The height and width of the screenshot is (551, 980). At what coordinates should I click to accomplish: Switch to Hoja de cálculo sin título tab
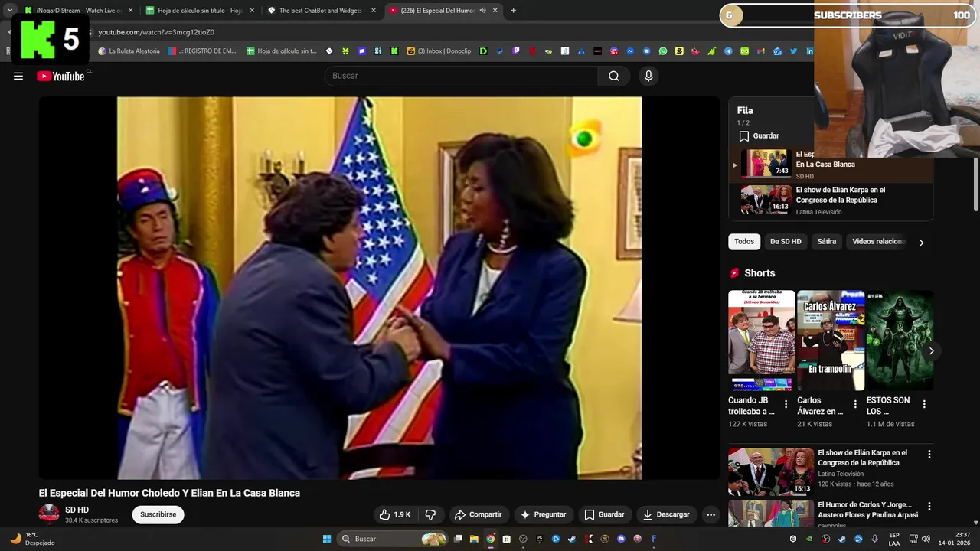tap(199, 11)
